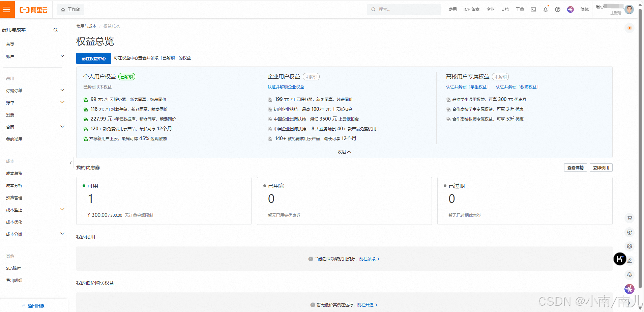Click the 已过期 coupon card
Viewport: 644px width, 312px height.
pos(525,201)
